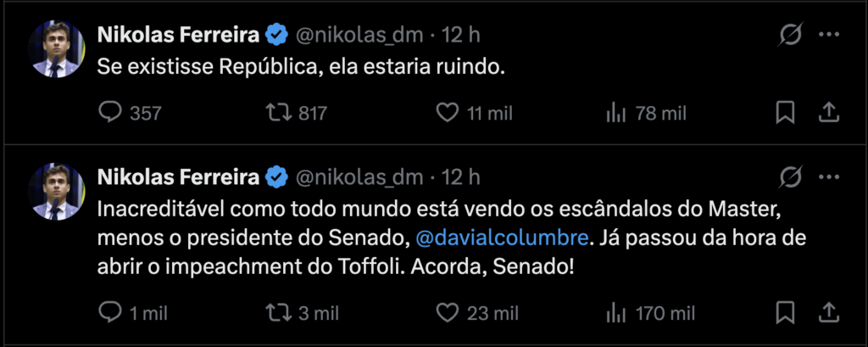Bookmark the Toffoli impeachment tweet
This screenshot has height=347, width=868.
785,313
